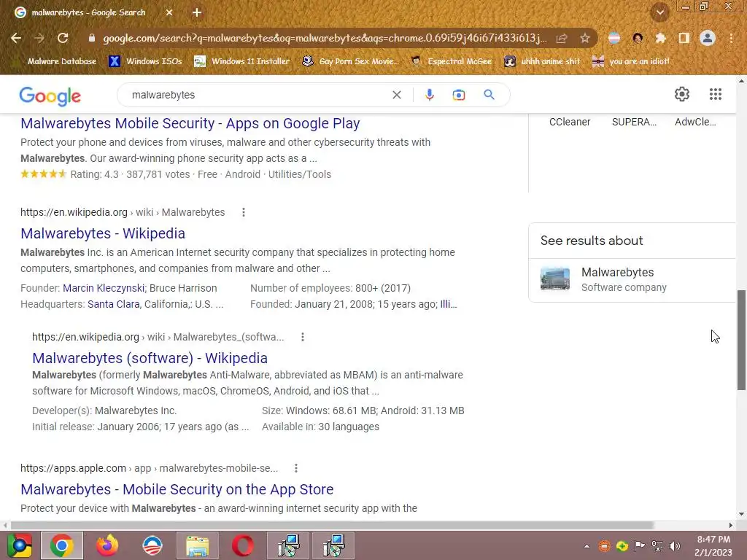Expand the tab search dropdown arrow

pyautogui.click(x=659, y=13)
